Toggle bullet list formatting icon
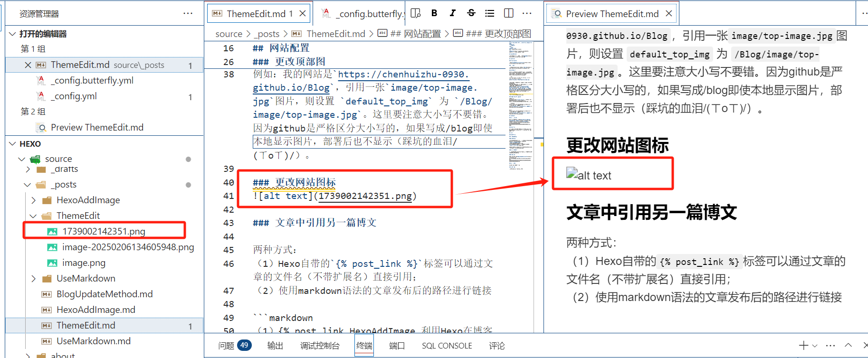This screenshot has height=358, width=868. [x=490, y=13]
